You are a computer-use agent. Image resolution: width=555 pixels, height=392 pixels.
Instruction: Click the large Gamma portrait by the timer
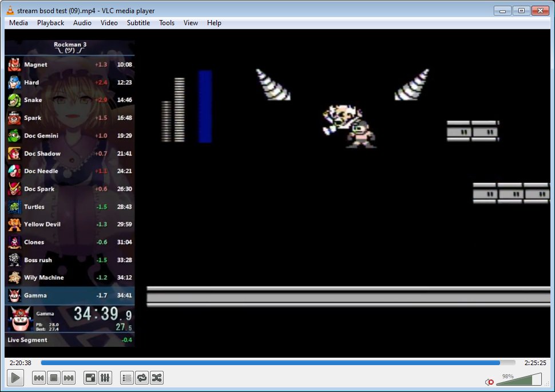click(20, 319)
